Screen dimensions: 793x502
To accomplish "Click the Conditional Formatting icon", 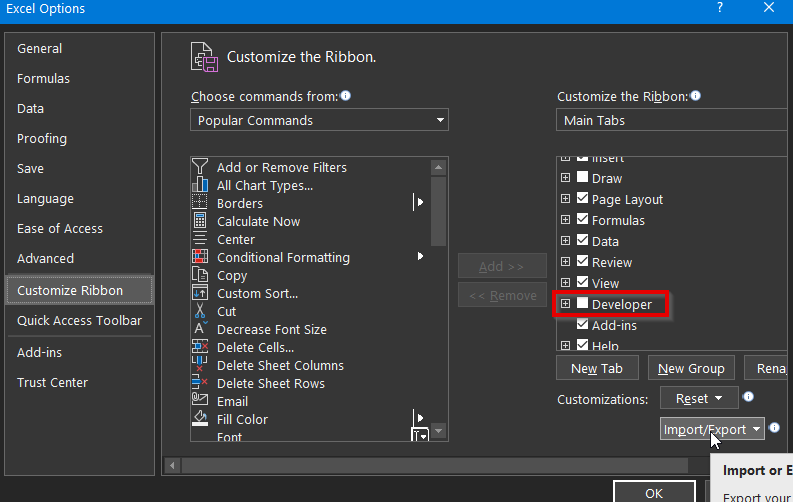I will click(200, 256).
